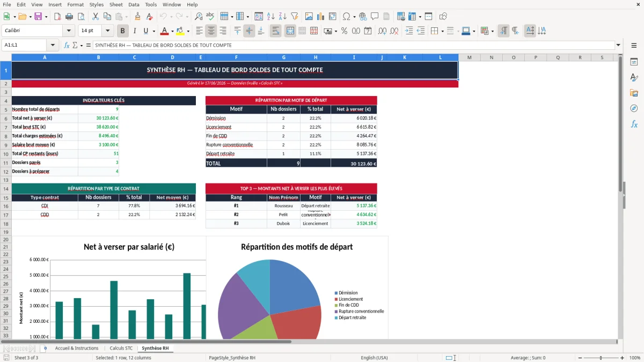Viewport: 644px width, 362px height.
Task: Click the Formula equals button
Action: click(x=89, y=45)
